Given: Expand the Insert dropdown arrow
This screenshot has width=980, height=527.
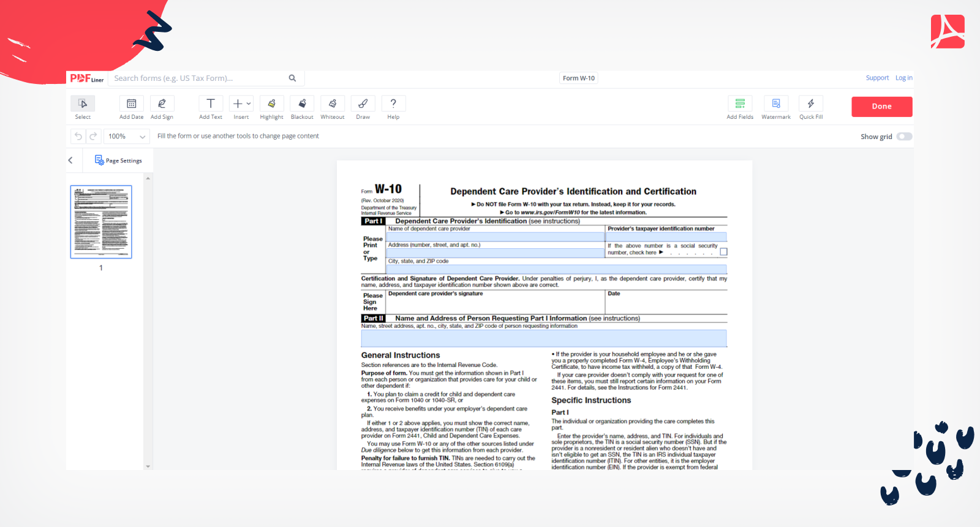Looking at the screenshot, I should [249, 104].
